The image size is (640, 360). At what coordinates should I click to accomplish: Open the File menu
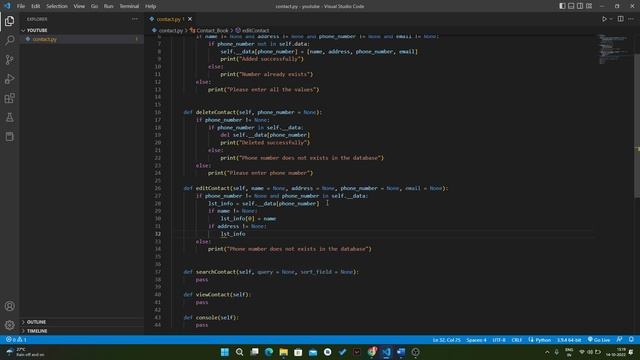click(21, 6)
